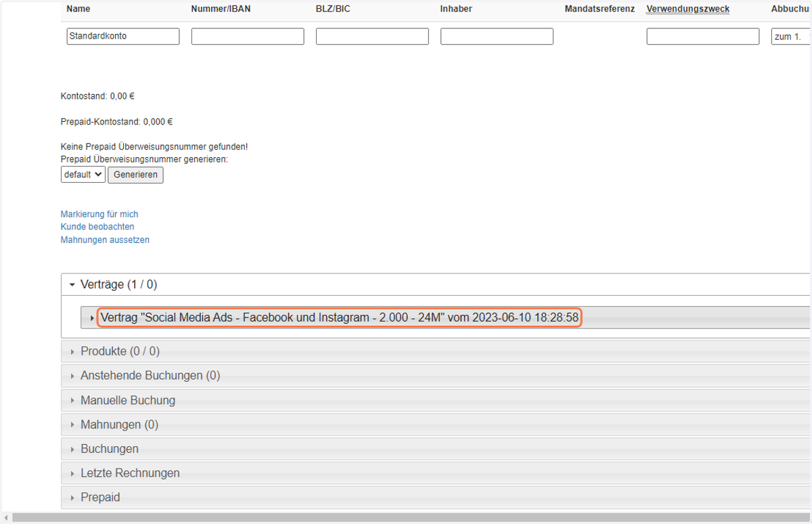812x524 pixels.
Task: Expand the Social Media Ads contract row
Action: tap(446, 318)
